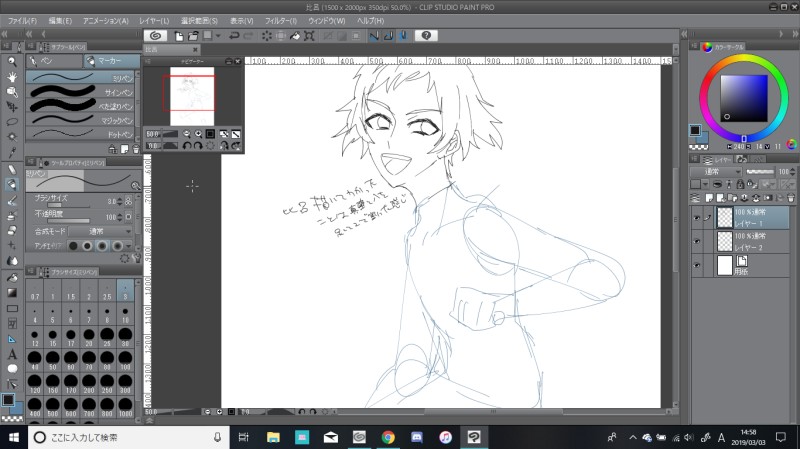The height and width of the screenshot is (449, 800).
Task: Select the Fill bucket tool in toolbox
Action: 12,278
